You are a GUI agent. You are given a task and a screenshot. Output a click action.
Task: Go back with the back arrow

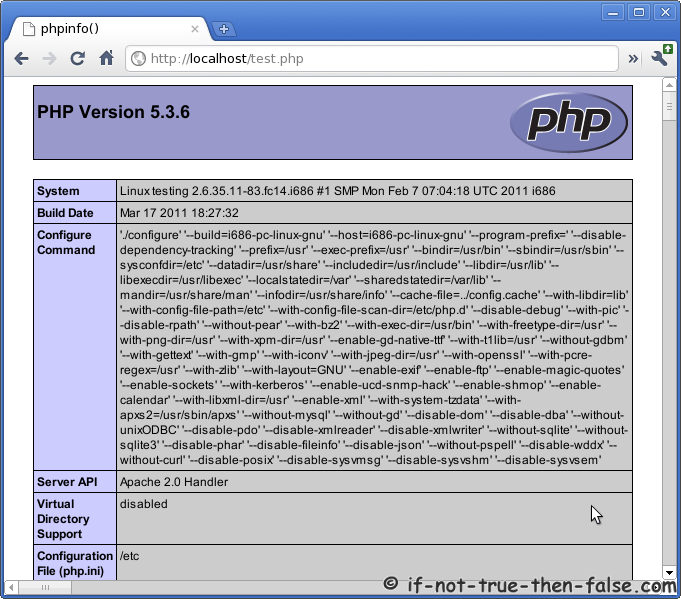21,58
